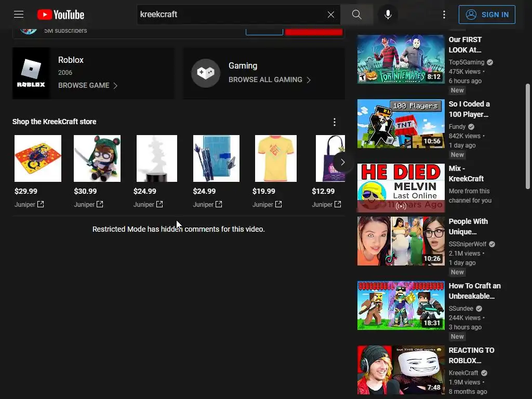This screenshot has width=532, height=399.
Task: Open REACTING TO ROBLOX video thumbnail
Action: pos(401,370)
